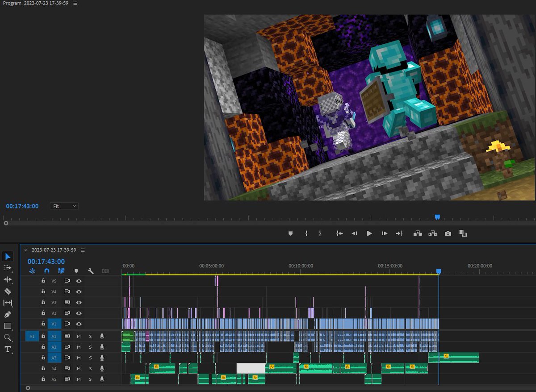Step forward one frame

[x=385, y=233]
